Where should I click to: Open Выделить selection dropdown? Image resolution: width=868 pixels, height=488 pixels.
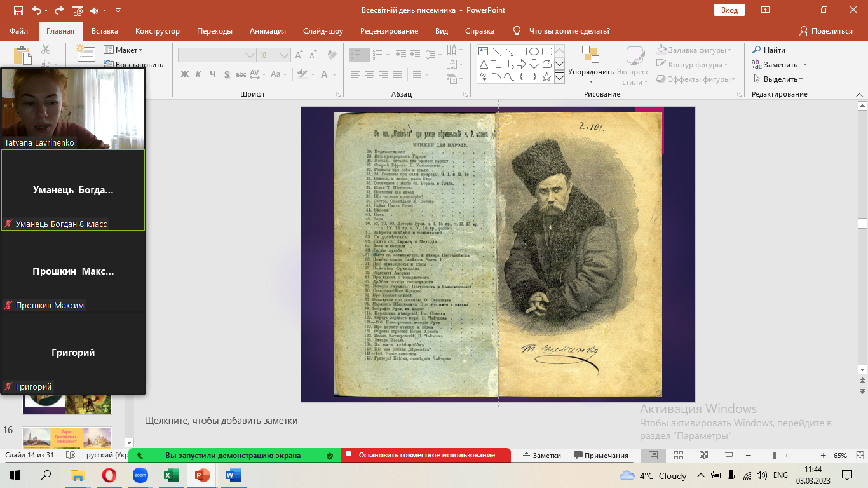pos(778,79)
